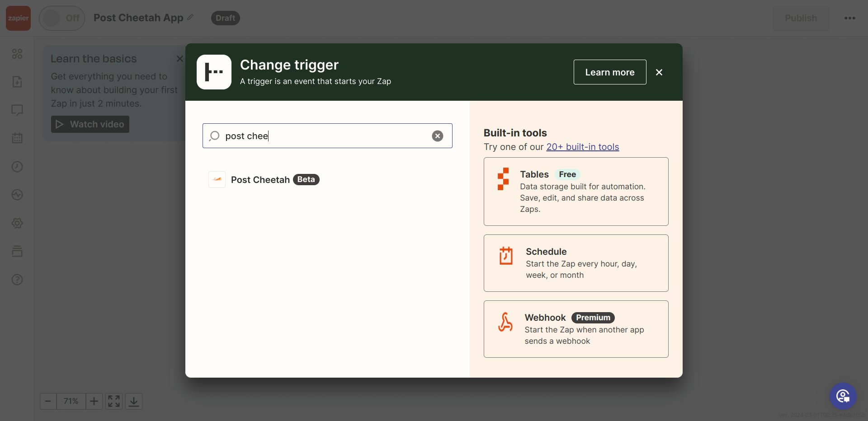Open the activity status sidebar icon
The width and height of the screenshot is (868, 421).
[x=17, y=195]
